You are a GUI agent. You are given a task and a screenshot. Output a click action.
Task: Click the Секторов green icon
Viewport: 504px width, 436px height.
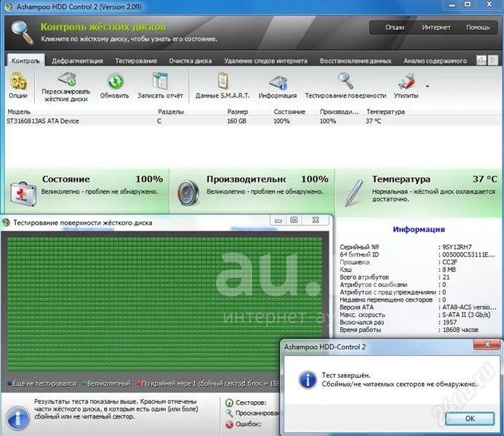[229, 403]
